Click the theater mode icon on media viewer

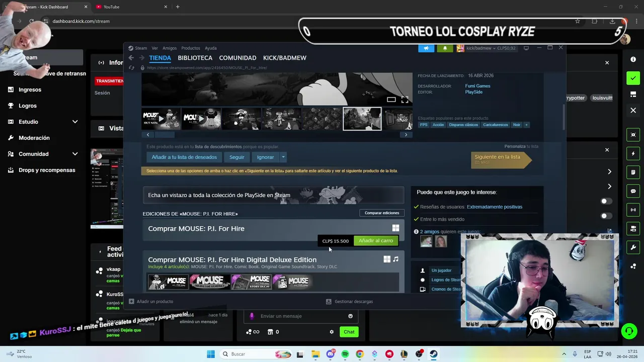[x=391, y=100]
